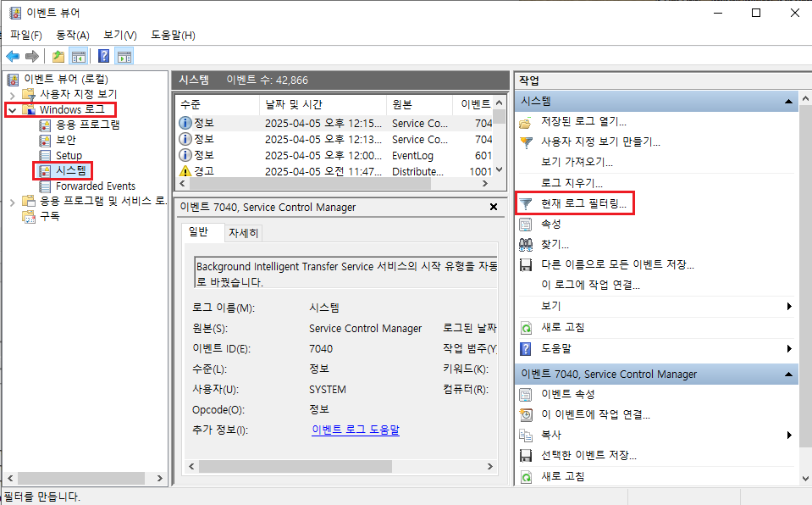Click 이 로그에 작업 연결 action
Image resolution: width=812 pixels, height=505 pixels.
590,286
